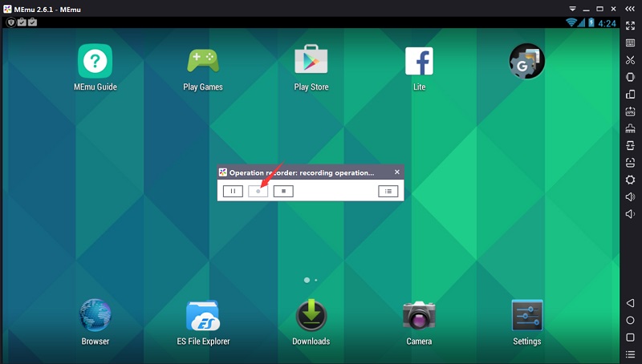Launch the Camera app
The width and height of the screenshot is (642, 364).
click(x=419, y=316)
